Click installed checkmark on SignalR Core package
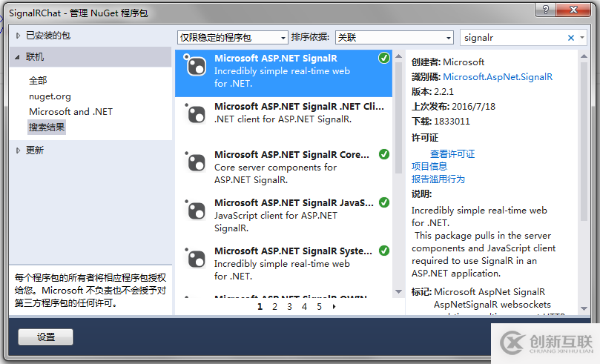Screen dimensions: 600x364 [x=383, y=154]
